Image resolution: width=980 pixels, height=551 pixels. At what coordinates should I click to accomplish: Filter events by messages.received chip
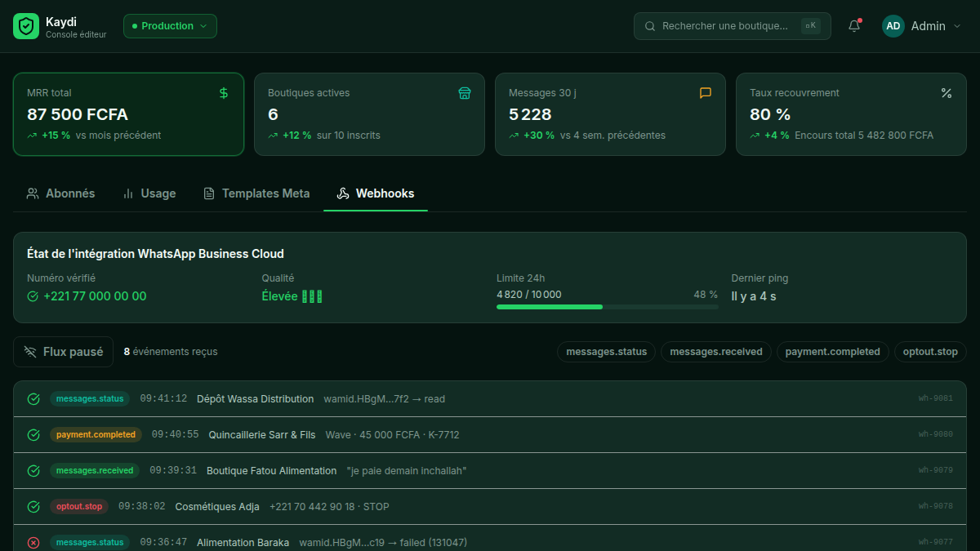point(715,352)
